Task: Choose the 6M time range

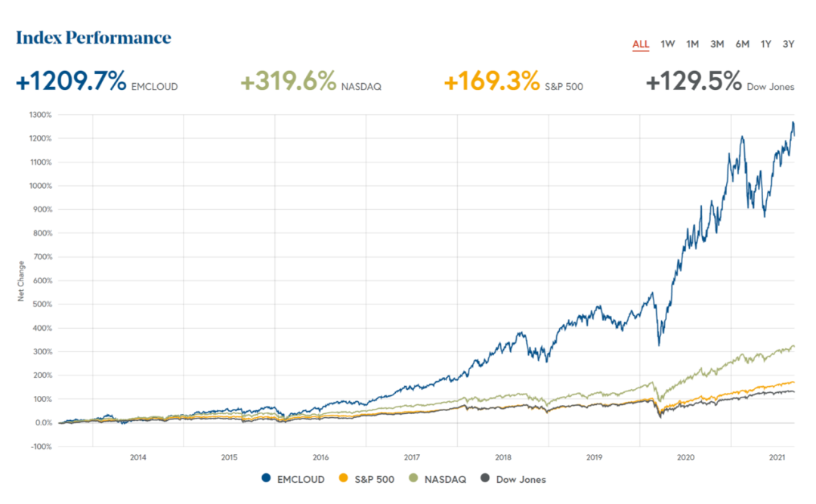Action: (742, 44)
